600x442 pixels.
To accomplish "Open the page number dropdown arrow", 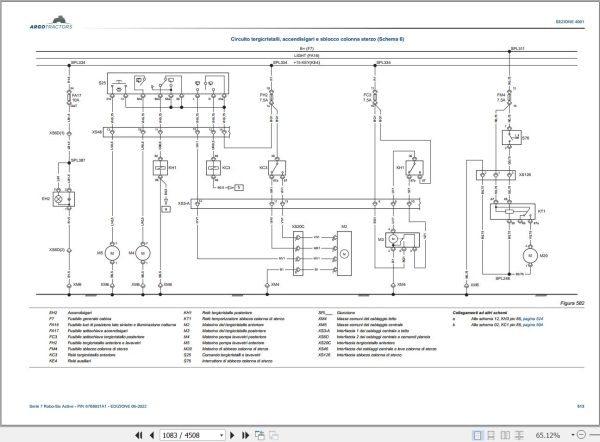I will click(x=222, y=435).
